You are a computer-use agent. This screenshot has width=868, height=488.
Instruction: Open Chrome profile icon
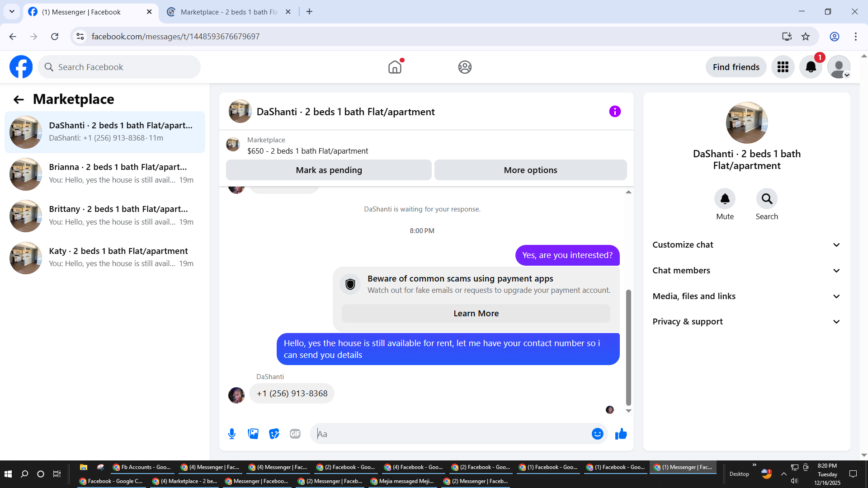click(x=835, y=37)
